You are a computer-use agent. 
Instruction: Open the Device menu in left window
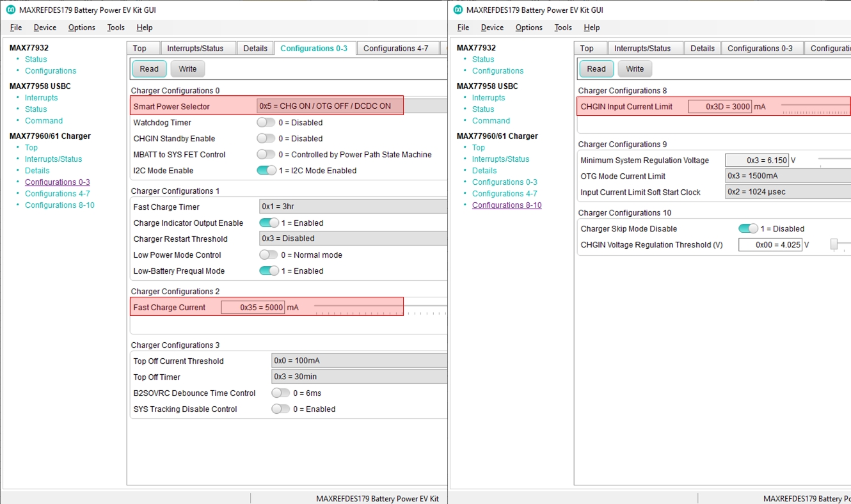45,28
